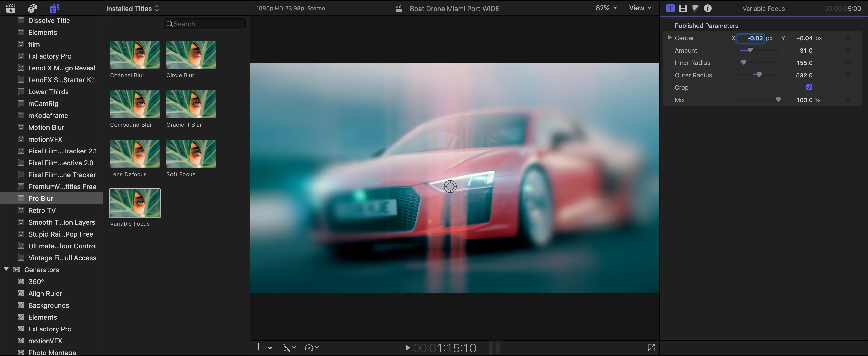The width and height of the screenshot is (868, 356).
Task: Open the enhancements dropdown arrow
Action: pos(294,348)
